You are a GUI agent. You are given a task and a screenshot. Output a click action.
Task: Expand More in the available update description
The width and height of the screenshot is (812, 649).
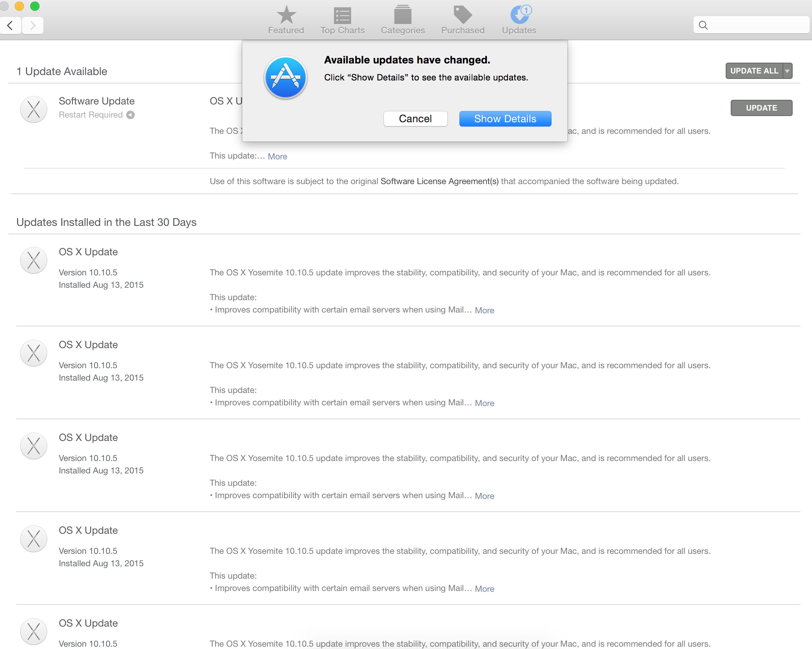coord(277,156)
